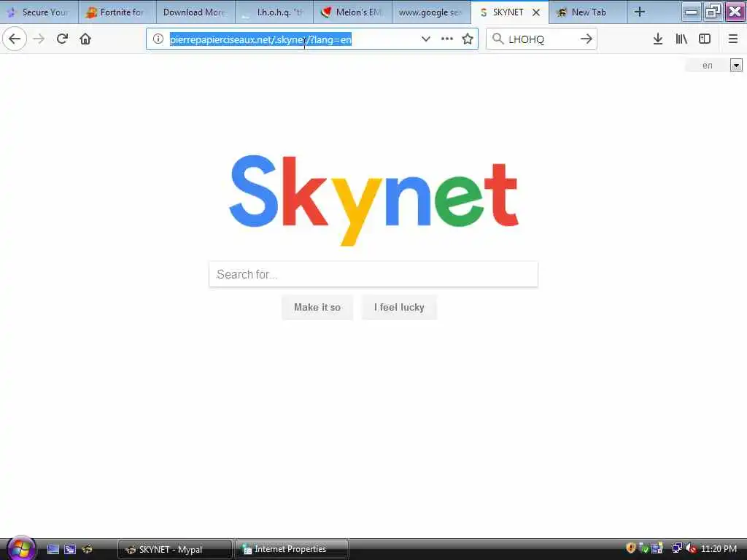Click the Skynet logo
Image resolution: width=747 pixels, height=560 pixels.
pyautogui.click(x=373, y=199)
